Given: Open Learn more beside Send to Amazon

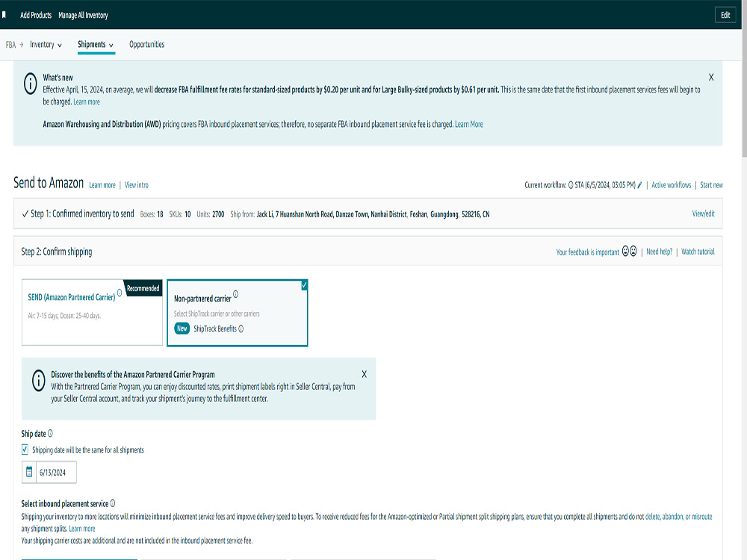Looking at the screenshot, I should click(102, 184).
